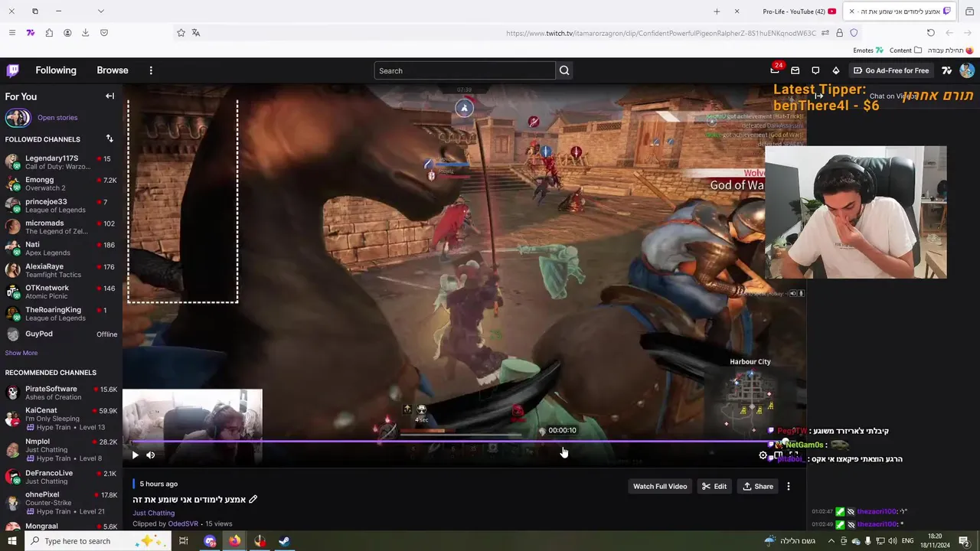This screenshot has height=551, width=980.
Task: Open TheRoaringKing channel
Action: pos(61,313)
